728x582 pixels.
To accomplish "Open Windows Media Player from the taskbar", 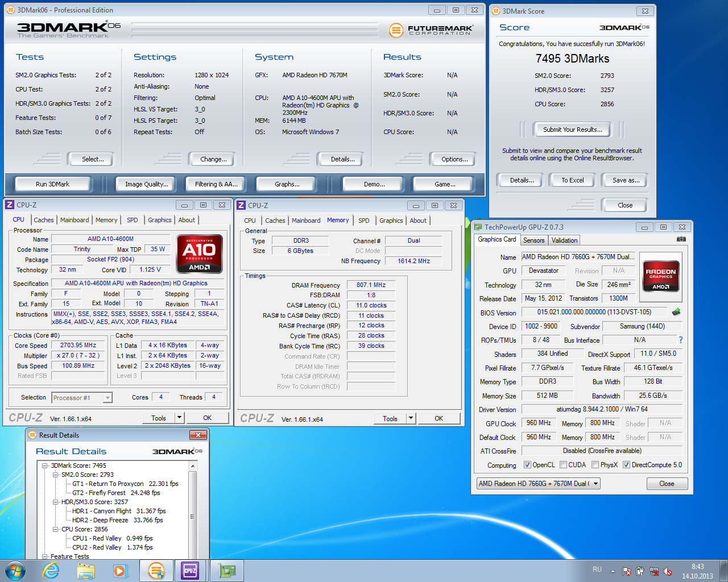I will pos(120,571).
